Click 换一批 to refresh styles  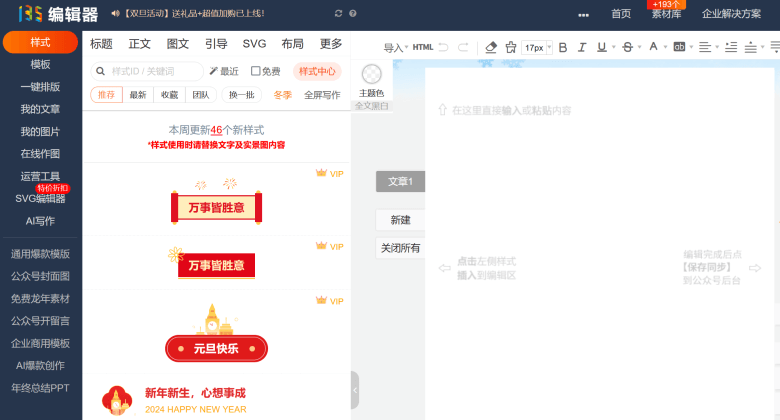(x=242, y=95)
